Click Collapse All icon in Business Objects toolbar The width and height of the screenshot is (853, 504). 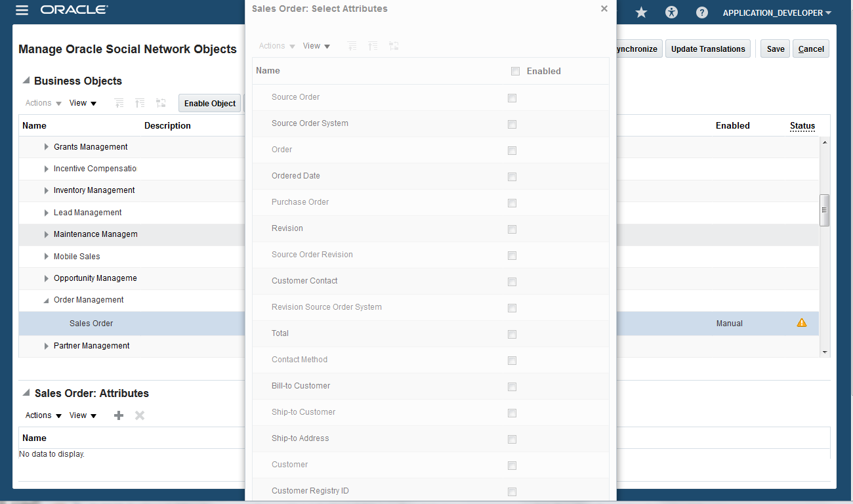140,103
